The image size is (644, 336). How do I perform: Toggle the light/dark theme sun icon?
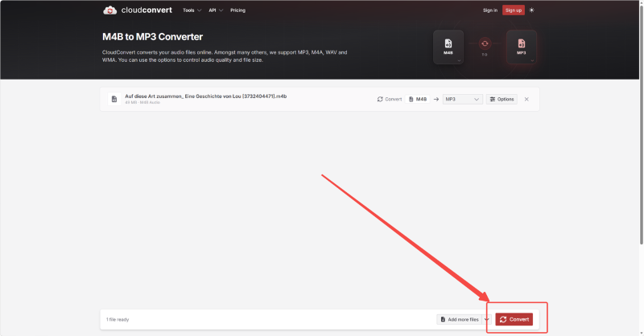531,10
